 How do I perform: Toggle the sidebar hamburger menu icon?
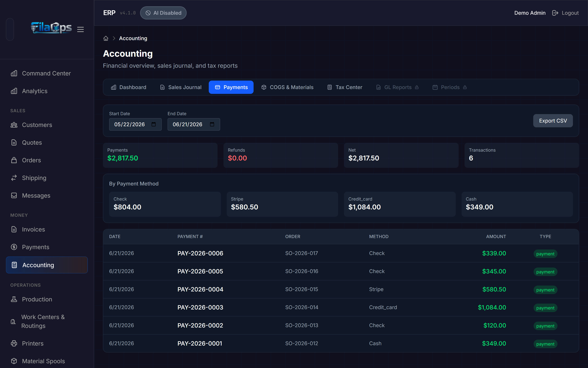click(x=80, y=29)
